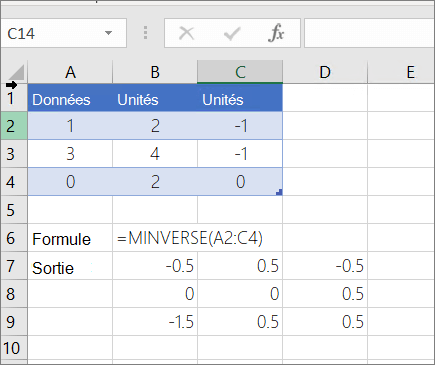Select cell B2 containing 2

(x=155, y=126)
